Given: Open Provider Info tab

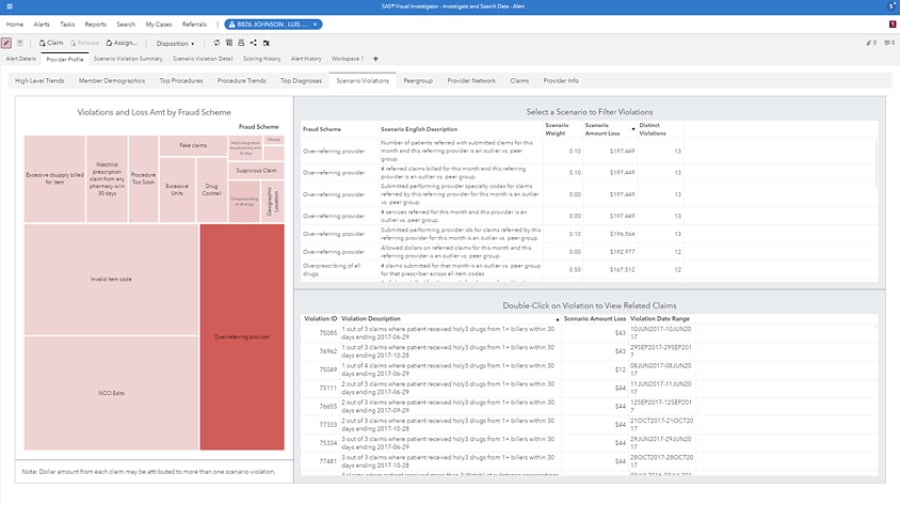Looking at the screenshot, I should click(x=561, y=81).
